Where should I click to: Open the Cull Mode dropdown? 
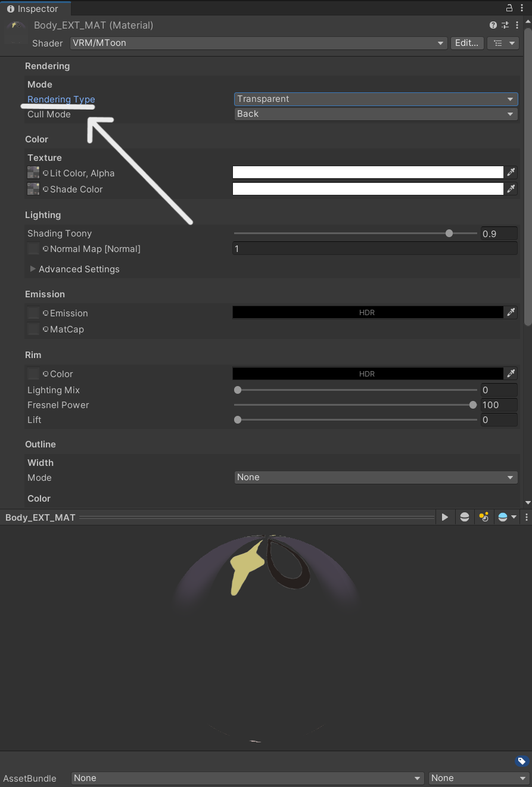375,114
